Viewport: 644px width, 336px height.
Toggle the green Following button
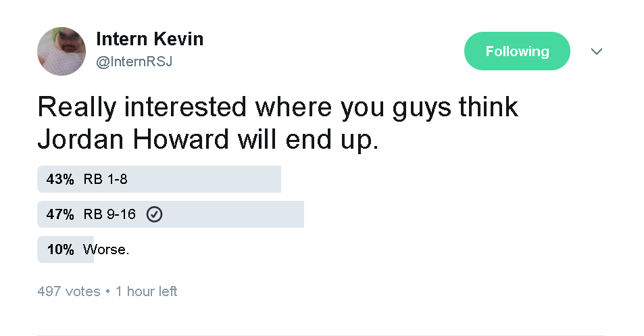(x=517, y=51)
